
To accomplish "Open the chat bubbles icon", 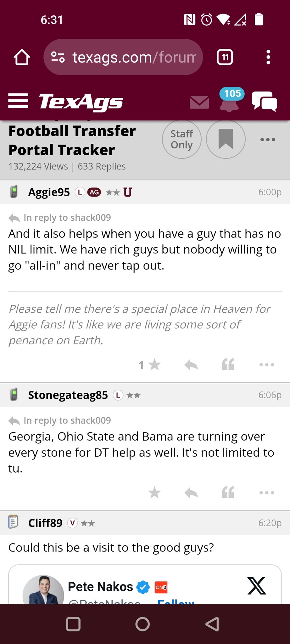I will click(264, 101).
